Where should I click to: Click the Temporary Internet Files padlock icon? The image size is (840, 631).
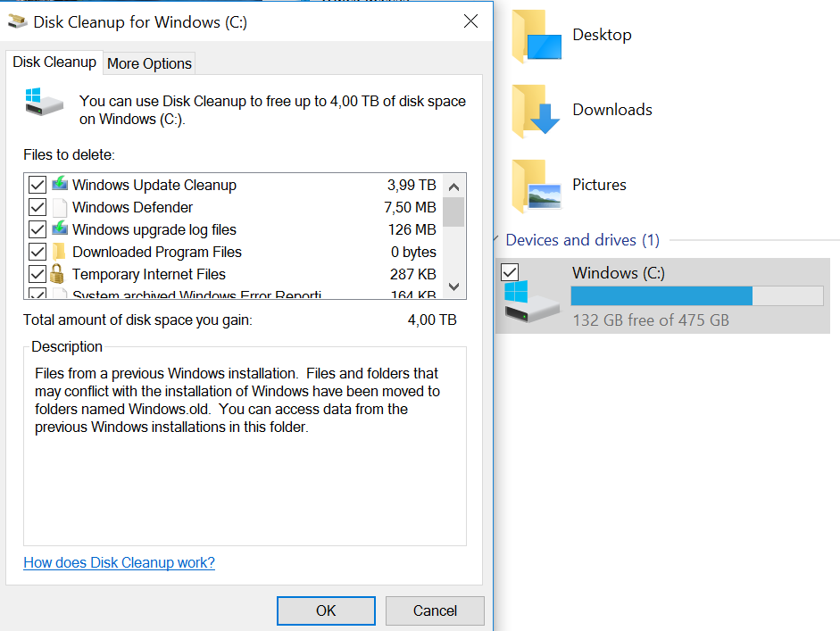point(59,274)
